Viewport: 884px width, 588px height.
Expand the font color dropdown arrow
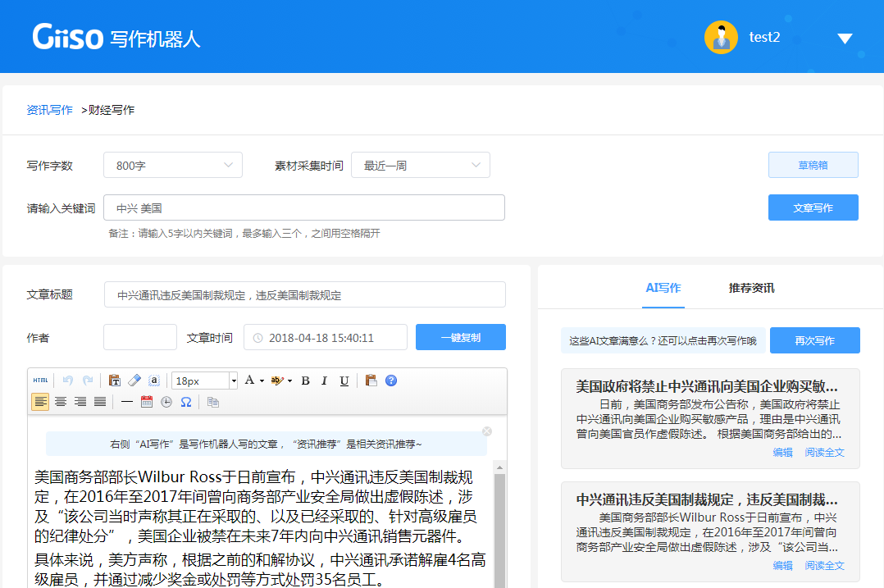262,381
